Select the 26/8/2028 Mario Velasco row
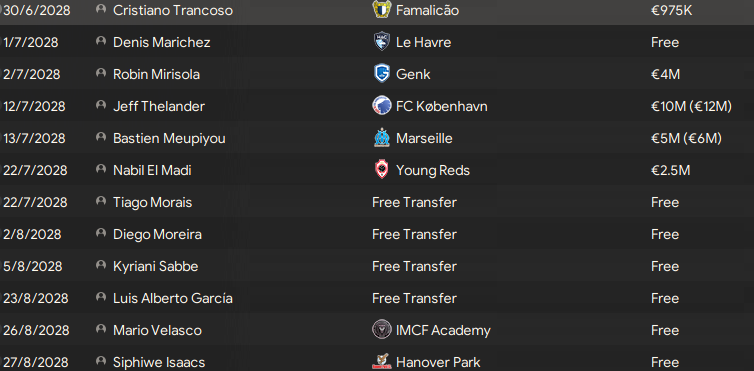 pyautogui.click(x=377, y=330)
